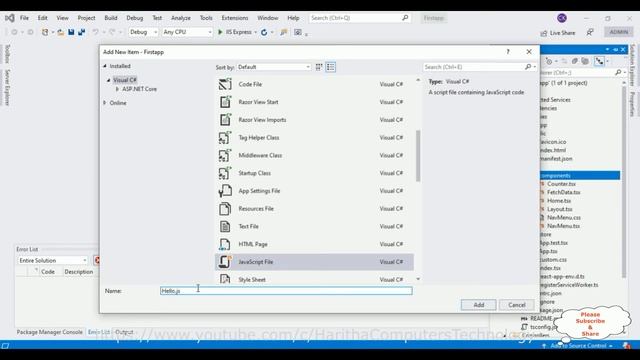Click the ADMIN button
Viewport: 640px width, 360px height.
[619, 32]
